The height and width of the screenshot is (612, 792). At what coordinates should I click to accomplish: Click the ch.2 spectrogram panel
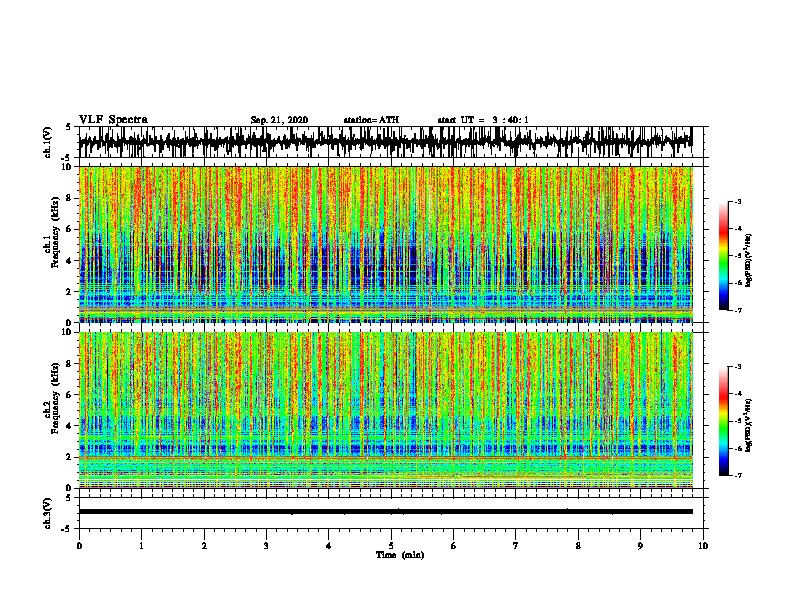click(386, 410)
